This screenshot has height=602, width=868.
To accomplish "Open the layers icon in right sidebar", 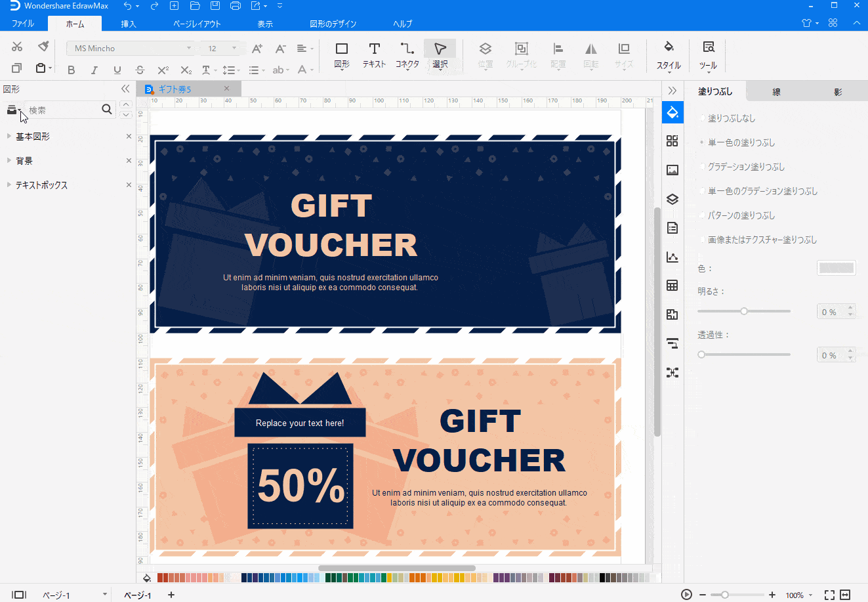I will tap(672, 199).
